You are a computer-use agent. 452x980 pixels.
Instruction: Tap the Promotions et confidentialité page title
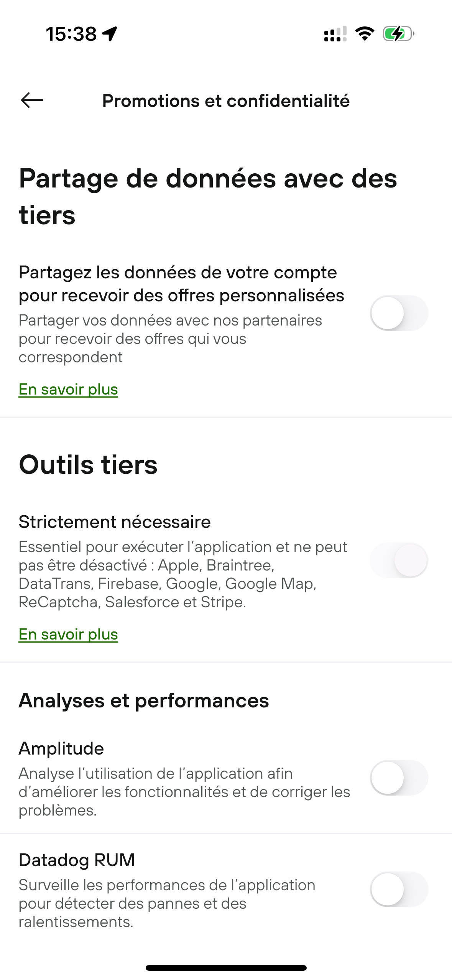pos(226,101)
